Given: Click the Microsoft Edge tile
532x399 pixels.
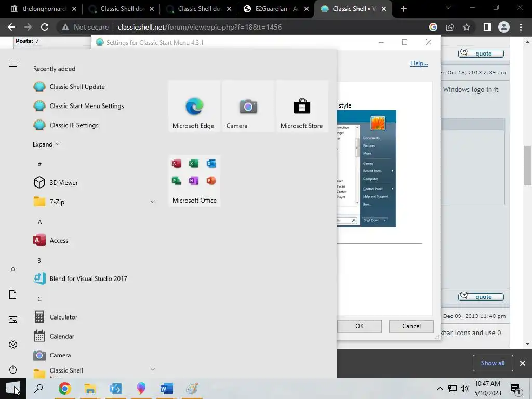Looking at the screenshot, I should 194,106.
